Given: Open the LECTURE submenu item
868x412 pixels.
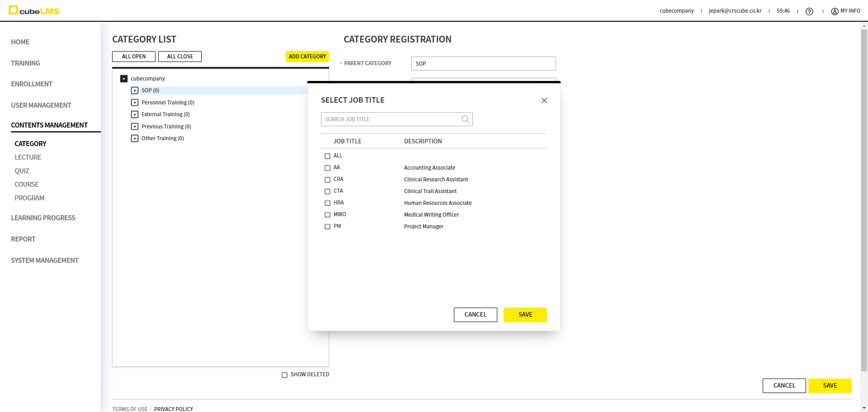Looking at the screenshot, I should pyautogui.click(x=28, y=157).
